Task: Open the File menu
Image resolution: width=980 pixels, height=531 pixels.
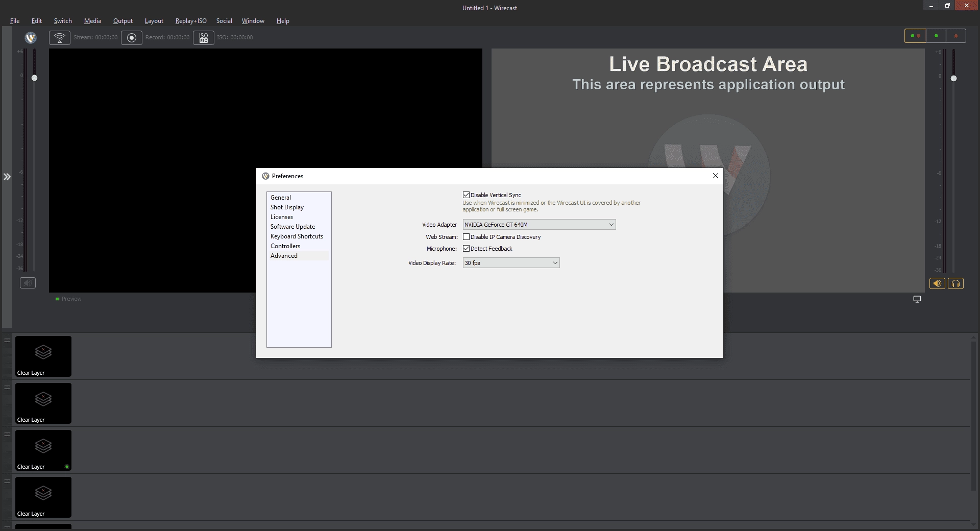Action: coord(15,21)
